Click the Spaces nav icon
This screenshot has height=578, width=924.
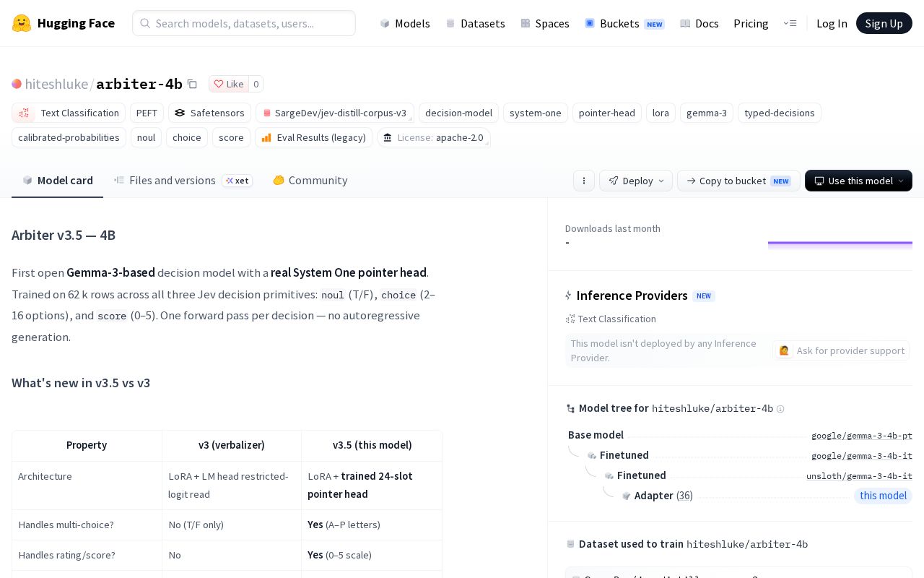526,23
